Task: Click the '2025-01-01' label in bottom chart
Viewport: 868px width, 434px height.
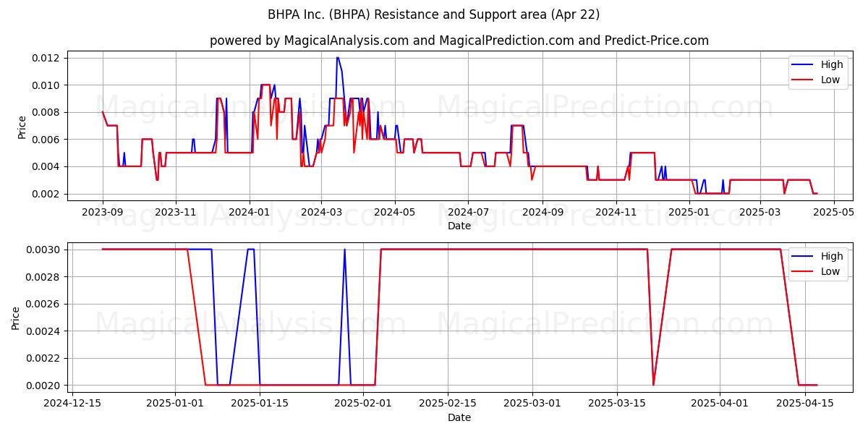Action: click(x=176, y=404)
